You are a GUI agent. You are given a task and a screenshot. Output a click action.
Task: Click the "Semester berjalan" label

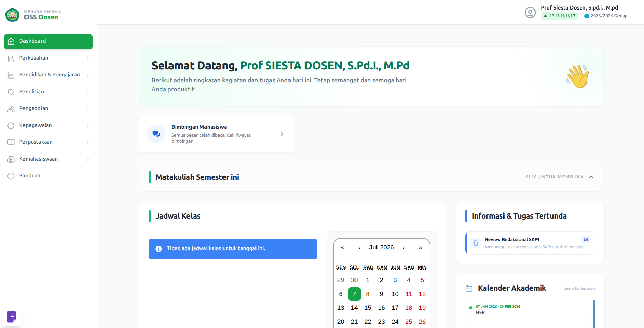click(579, 288)
